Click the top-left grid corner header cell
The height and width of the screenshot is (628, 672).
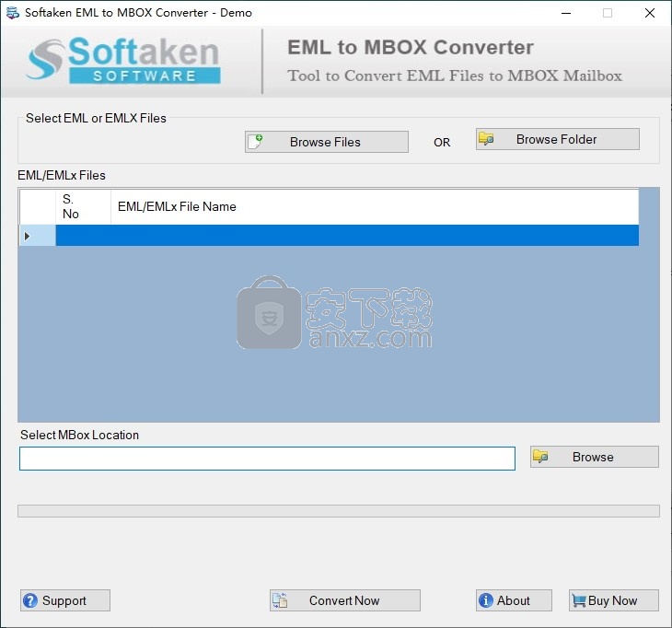(38, 206)
